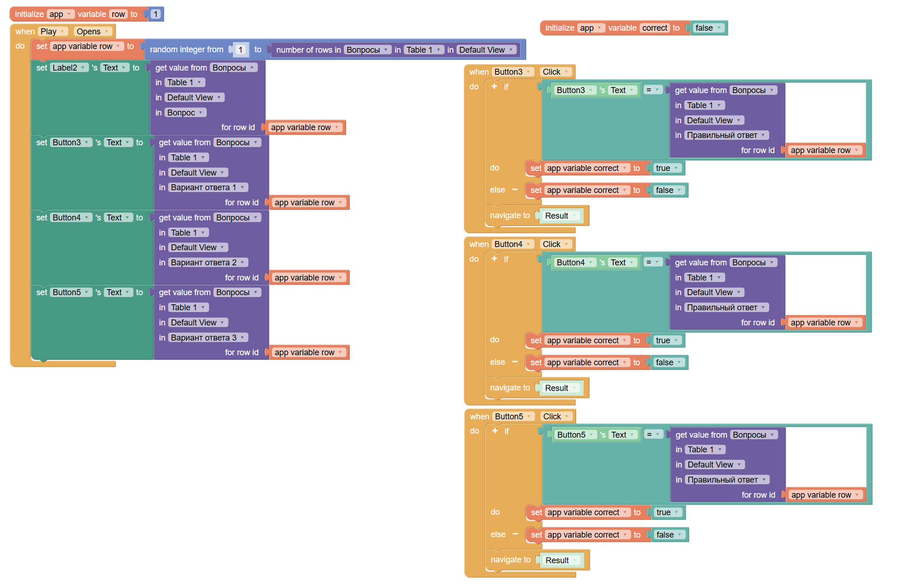Click the plus icon on Button4's if block
The height and width of the screenshot is (588, 908).
pos(494,259)
